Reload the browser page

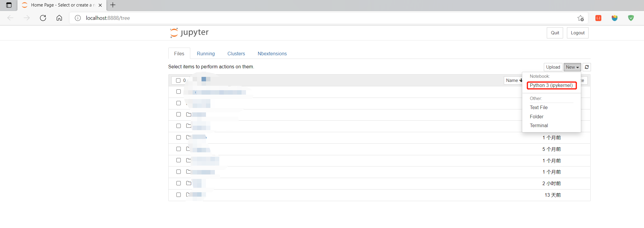43,18
